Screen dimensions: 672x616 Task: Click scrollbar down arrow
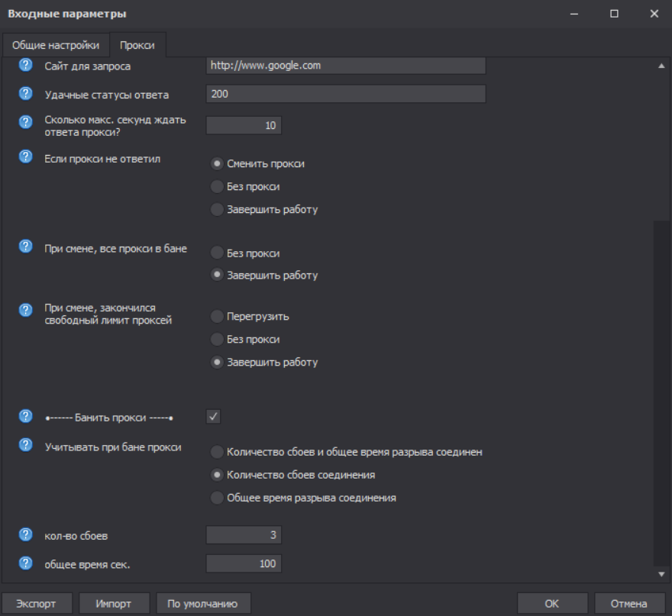[x=661, y=574]
